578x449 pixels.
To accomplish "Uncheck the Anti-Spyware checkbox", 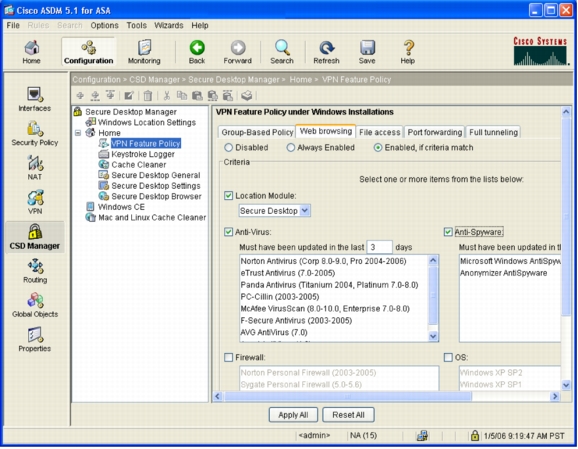I will click(448, 232).
